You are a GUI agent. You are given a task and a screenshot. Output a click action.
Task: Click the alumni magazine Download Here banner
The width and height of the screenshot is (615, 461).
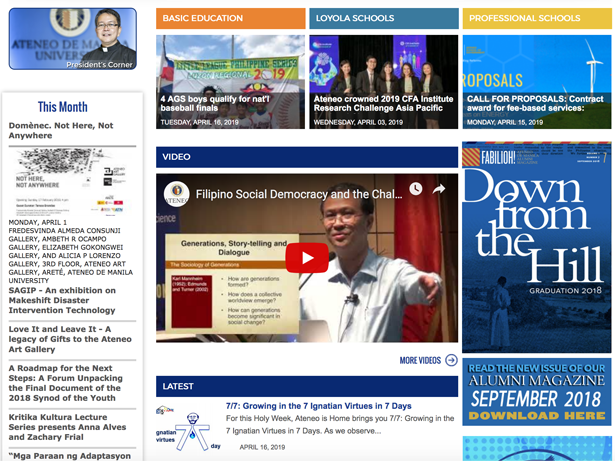[537, 392]
